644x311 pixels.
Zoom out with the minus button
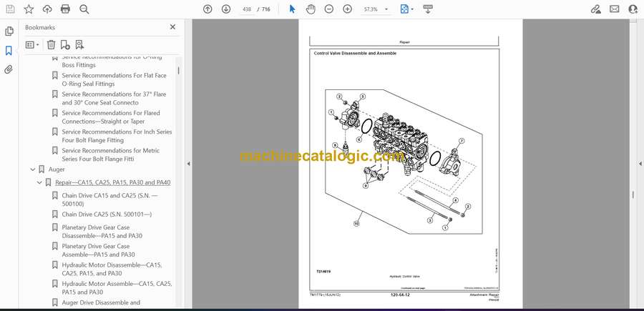[328, 9]
